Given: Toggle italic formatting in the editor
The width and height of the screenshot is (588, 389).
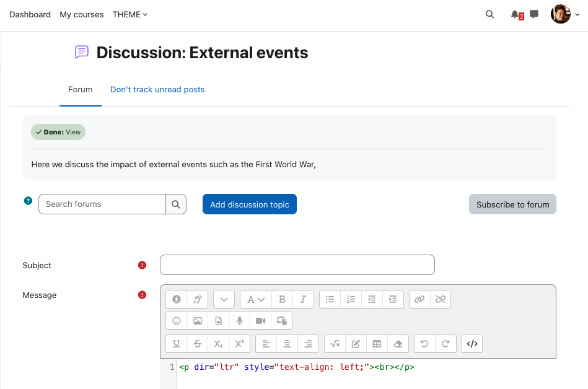Looking at the screenshot, I should (x=303, y=299).
